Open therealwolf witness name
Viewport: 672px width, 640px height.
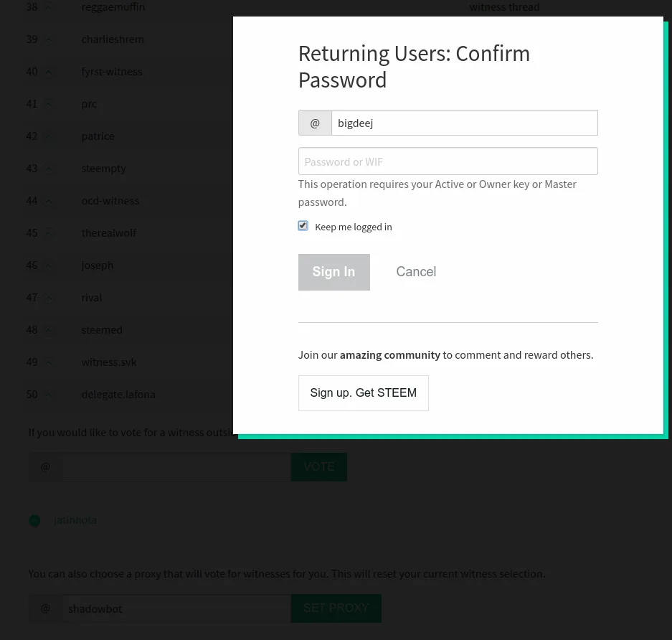pos(109,233)
